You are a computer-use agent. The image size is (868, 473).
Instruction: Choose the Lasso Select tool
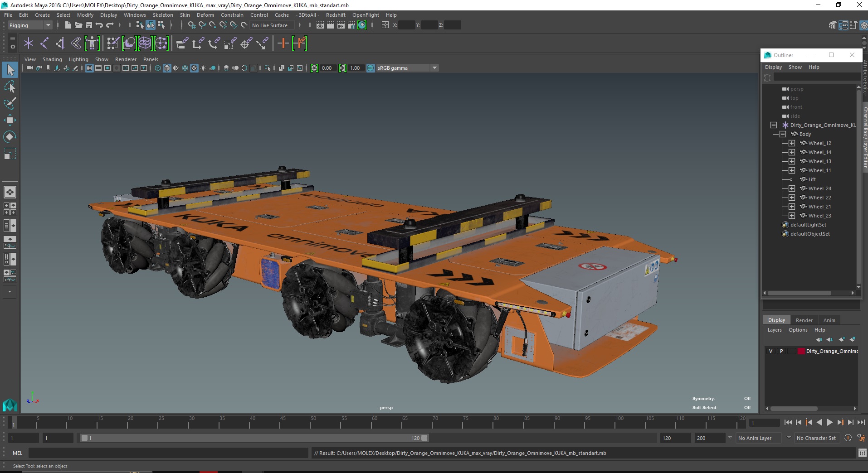click(x=10, y=87)
